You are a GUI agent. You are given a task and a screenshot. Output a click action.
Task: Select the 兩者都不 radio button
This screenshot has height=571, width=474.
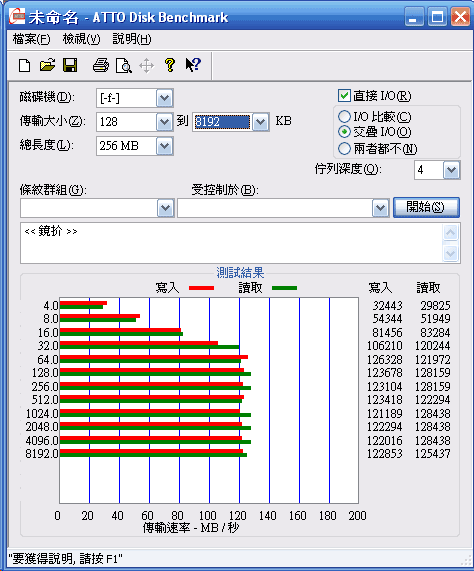click(344, 149)
